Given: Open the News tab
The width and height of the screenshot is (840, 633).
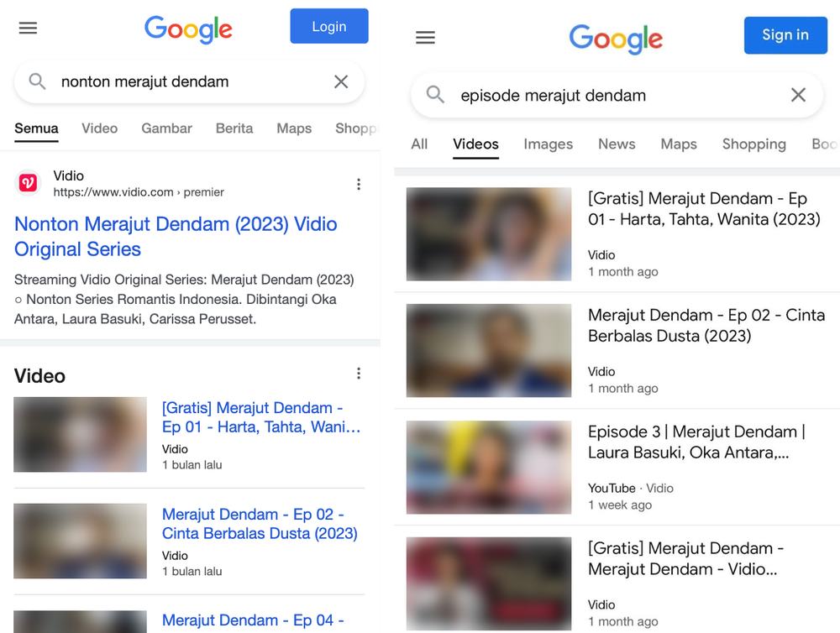Looking at the screenshot, I should coord(617,144).
